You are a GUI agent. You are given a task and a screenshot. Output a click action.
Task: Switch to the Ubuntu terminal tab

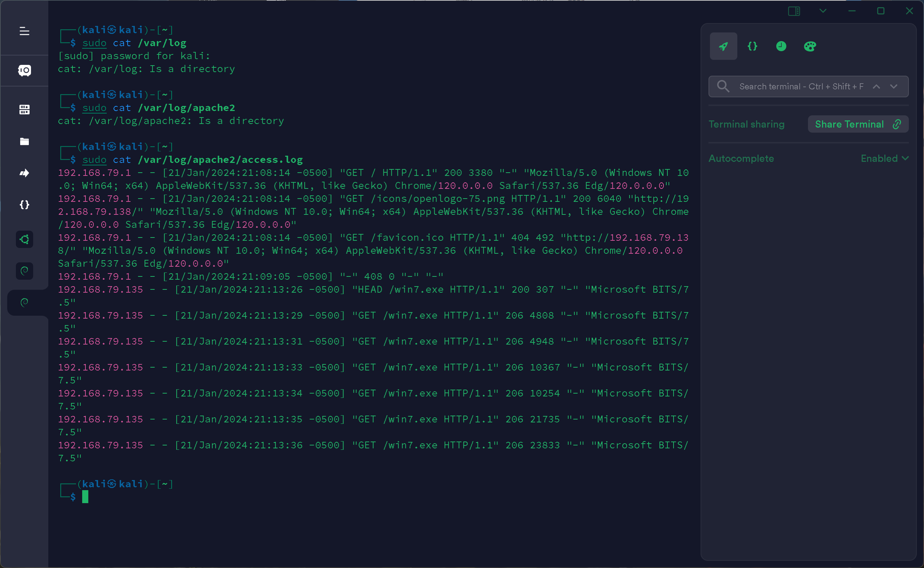tap(25, 239)
